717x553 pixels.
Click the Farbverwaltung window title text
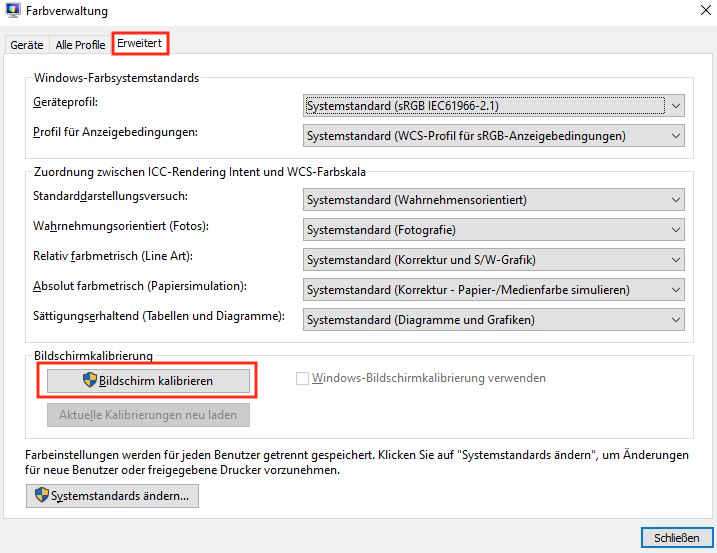67,11
